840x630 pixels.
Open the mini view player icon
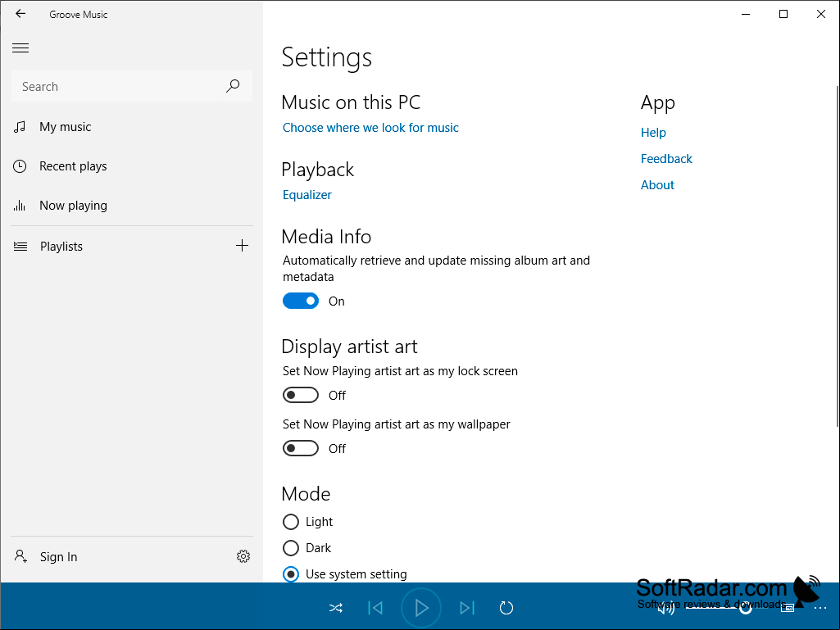coord(788,608)
